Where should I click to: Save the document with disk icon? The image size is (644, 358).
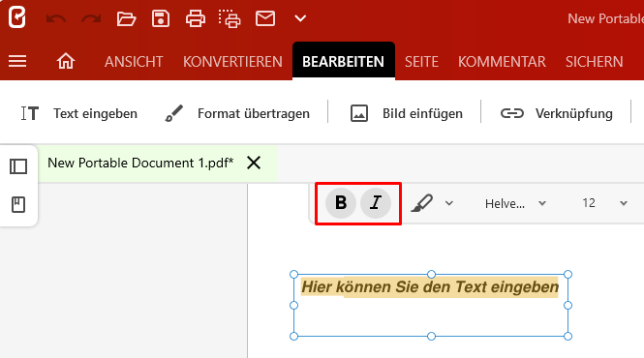click(161, 18)
